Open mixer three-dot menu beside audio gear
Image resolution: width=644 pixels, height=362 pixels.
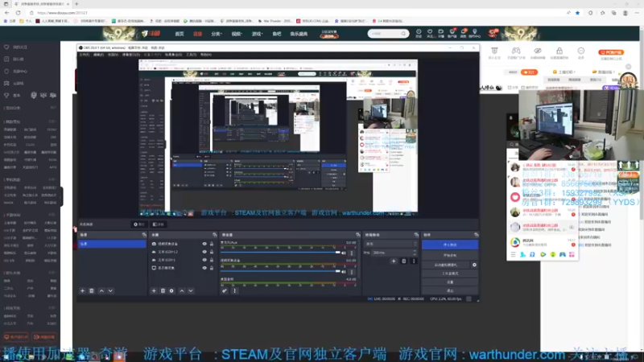coord(234,290)
